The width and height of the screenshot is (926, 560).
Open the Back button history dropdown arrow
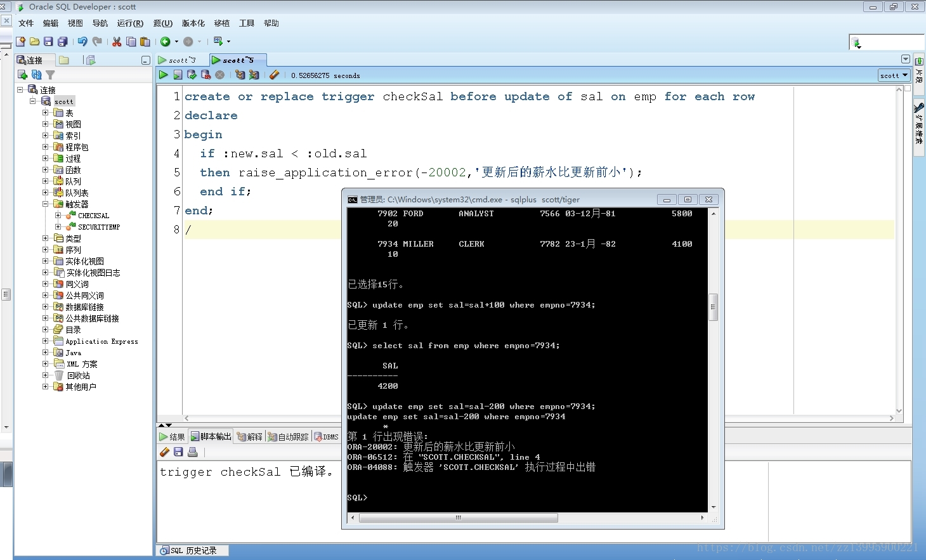tap(176, 42)
